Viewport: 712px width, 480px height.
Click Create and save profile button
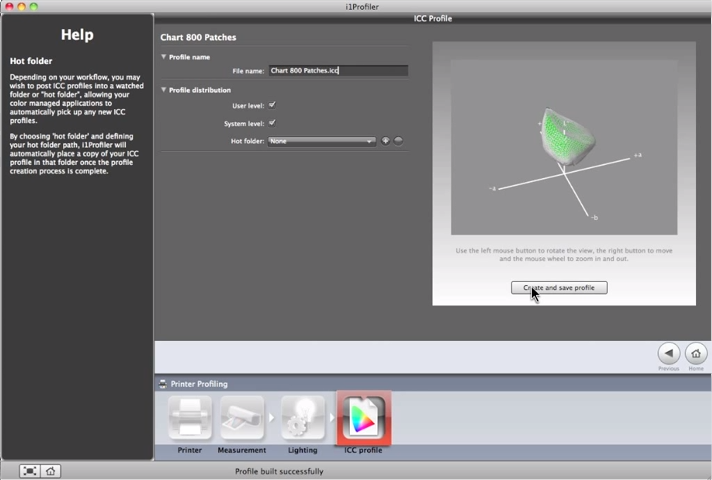coord(559,288)
